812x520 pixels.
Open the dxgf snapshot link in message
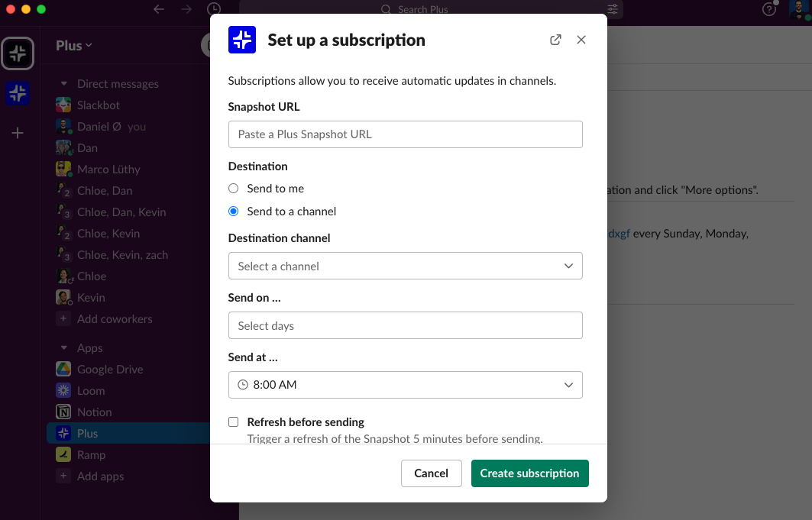[x=619, y=234]
